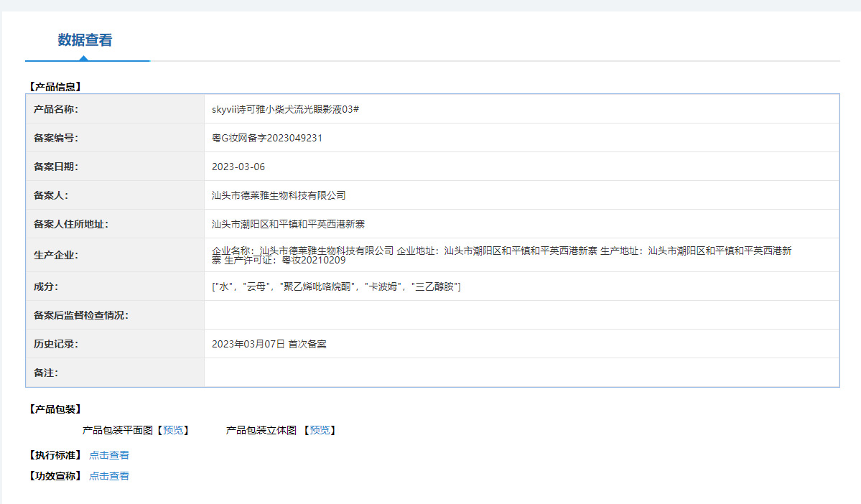Click the 备案人 label
Image resolution: width=861 pixels, height=504 pixels.
51,195
